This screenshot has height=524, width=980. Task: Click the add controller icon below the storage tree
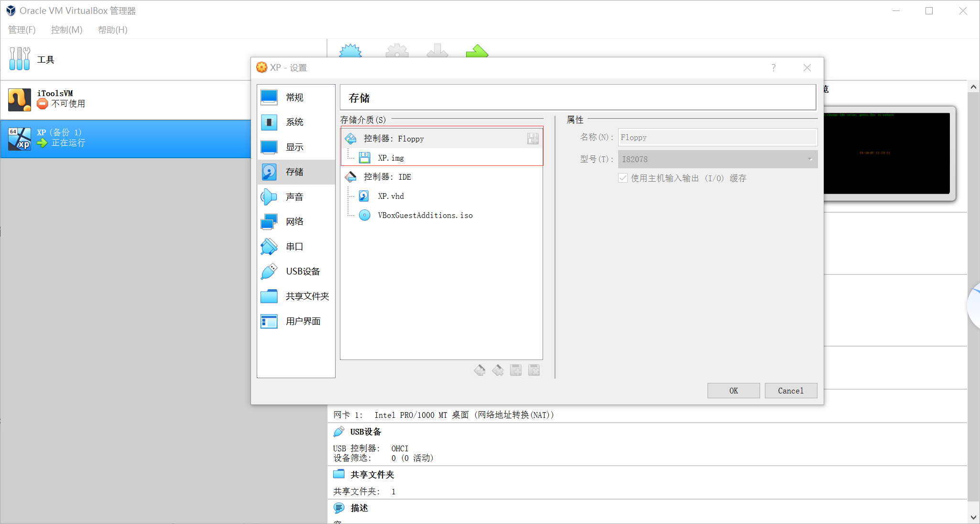pos(479,370)
